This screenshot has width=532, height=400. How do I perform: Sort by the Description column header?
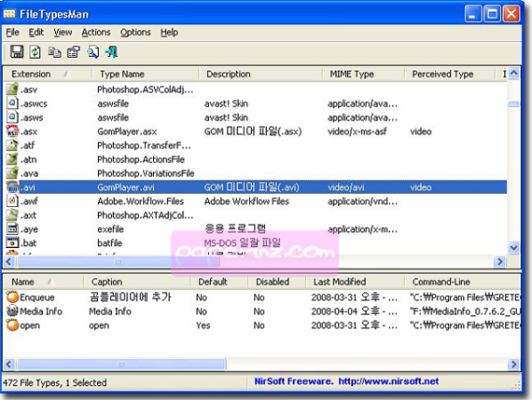tap(260, 74)
